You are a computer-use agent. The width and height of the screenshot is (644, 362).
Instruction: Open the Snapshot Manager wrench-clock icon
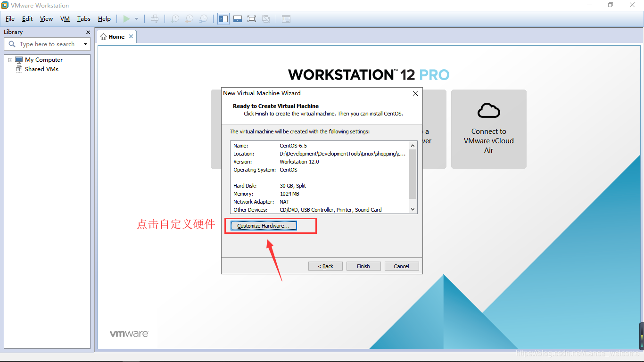point(203,19)
